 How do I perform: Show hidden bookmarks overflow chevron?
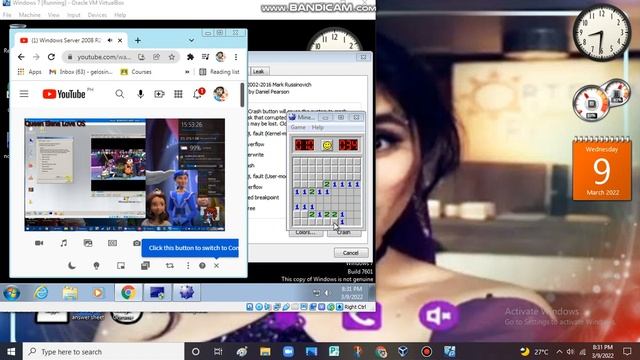187,72
